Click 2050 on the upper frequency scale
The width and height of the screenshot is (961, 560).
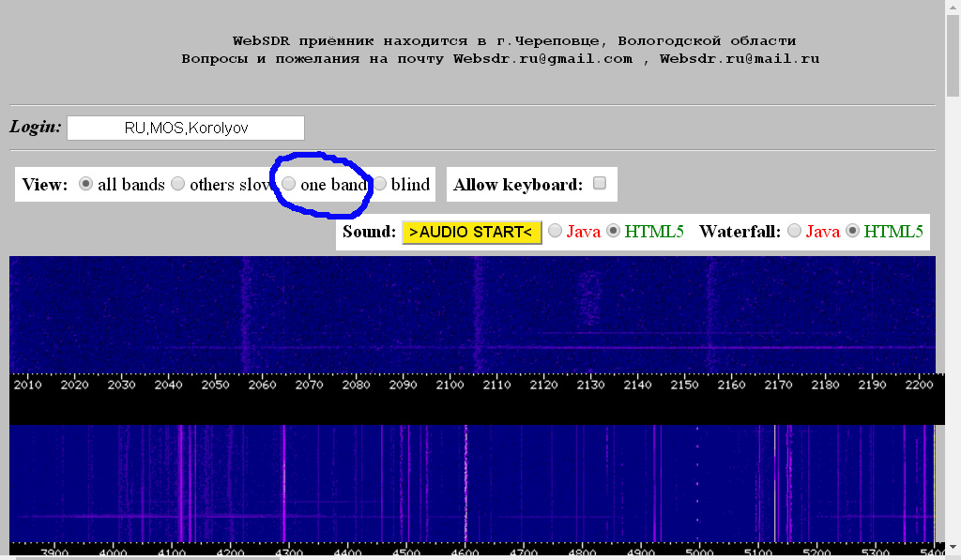215,385
